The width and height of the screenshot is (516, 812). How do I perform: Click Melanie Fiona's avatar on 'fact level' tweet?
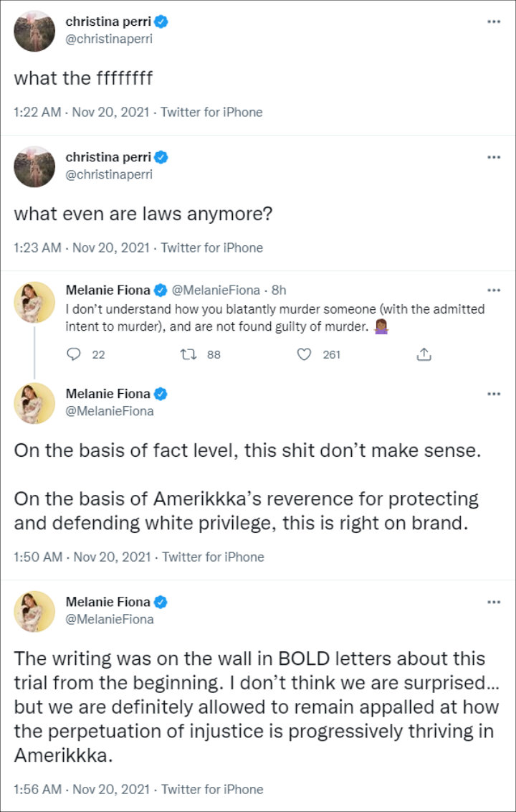pyautogui.click(x=34, y=403)
